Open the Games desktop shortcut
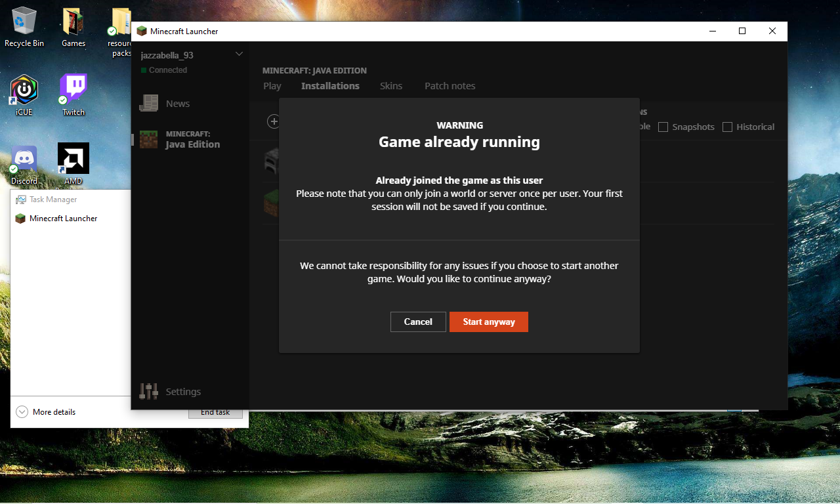 [x=73, y=27]
